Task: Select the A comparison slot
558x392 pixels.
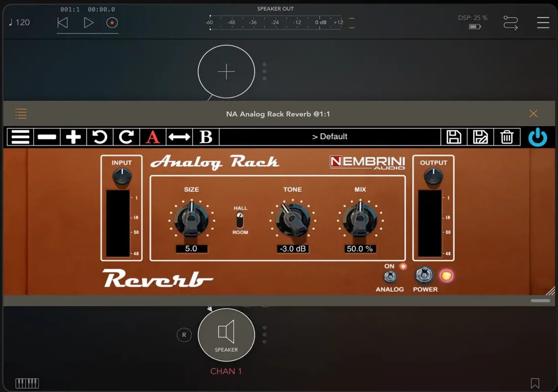Action: pyautogui.click(x=153, y=137)
